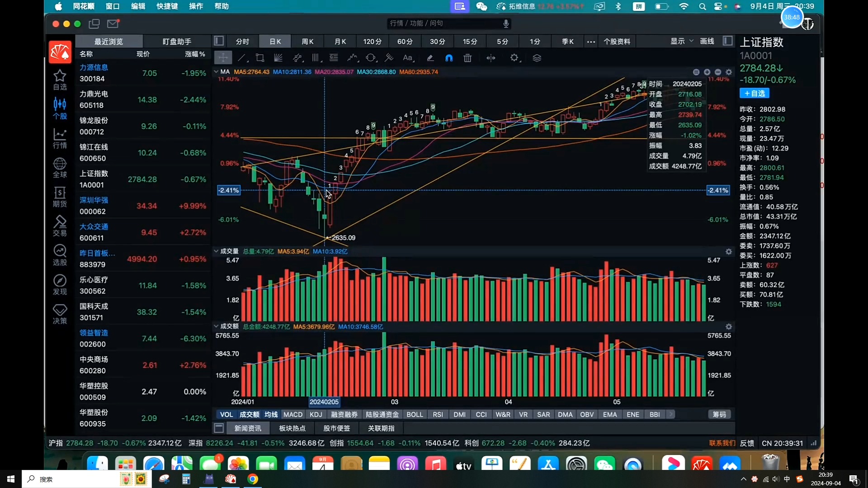The image size is (868, 488).
Task: Open settings gear of main K-line chart
Action: 729,72
